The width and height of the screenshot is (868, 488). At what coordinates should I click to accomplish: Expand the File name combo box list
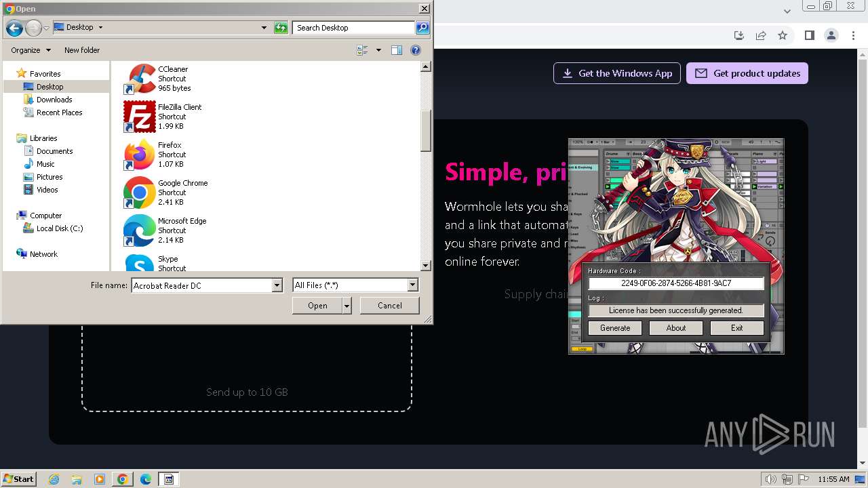point(277,285)
